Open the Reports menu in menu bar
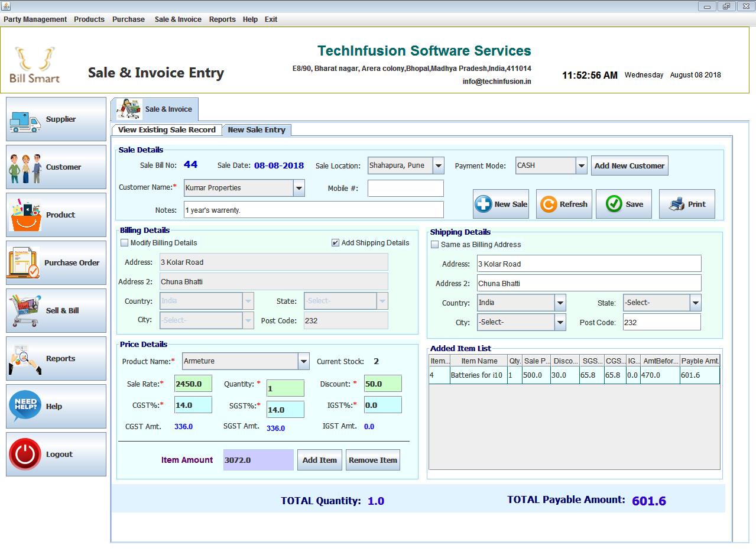Image resolution: width=756 pixels, height=558 pixels. click(x=222, y=20)
